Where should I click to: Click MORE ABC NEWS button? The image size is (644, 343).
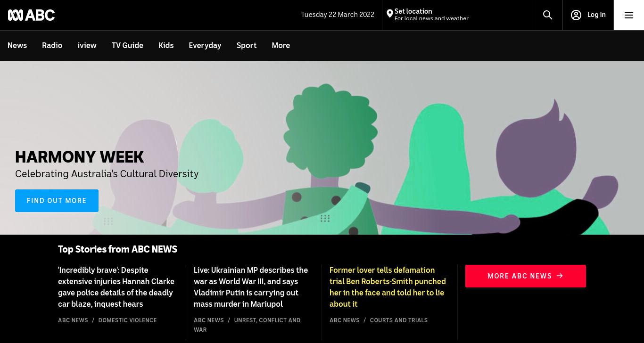click(526, 276)
